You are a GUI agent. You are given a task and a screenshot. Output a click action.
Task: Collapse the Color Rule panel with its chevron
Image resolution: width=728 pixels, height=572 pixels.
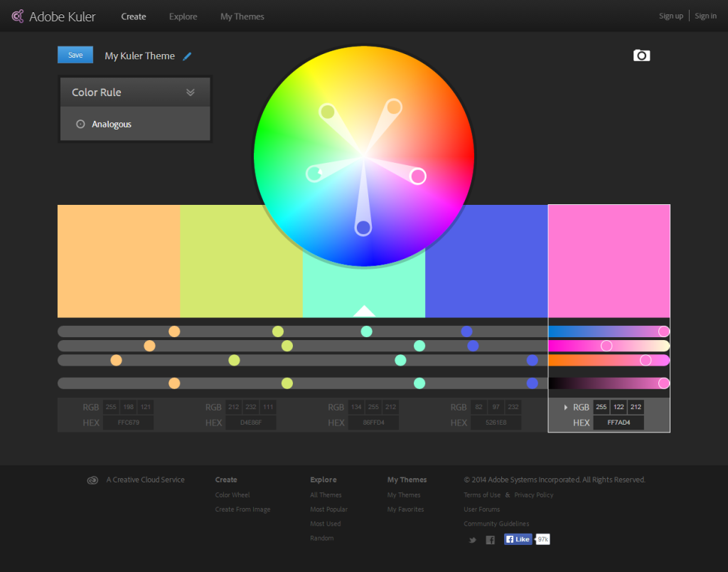click(190, 92)
